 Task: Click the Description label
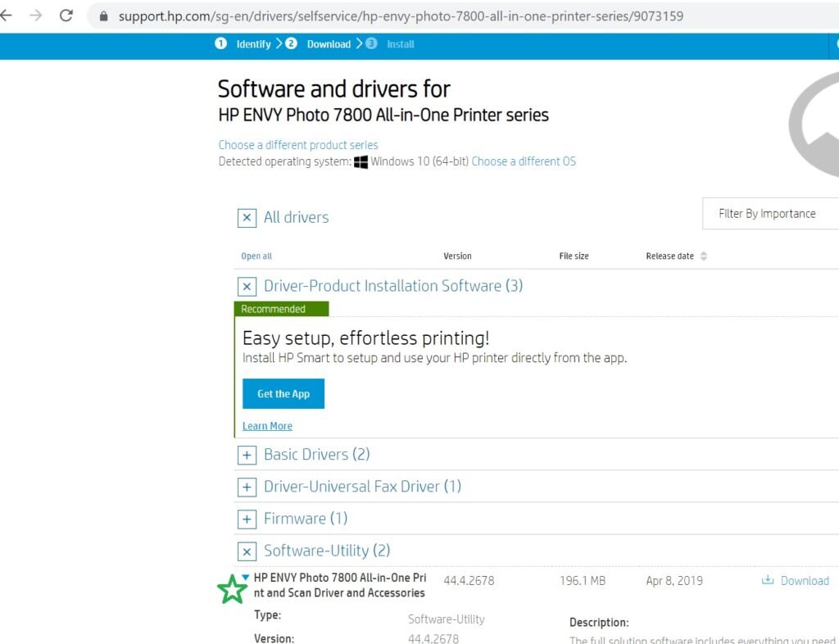pos(599,623)
